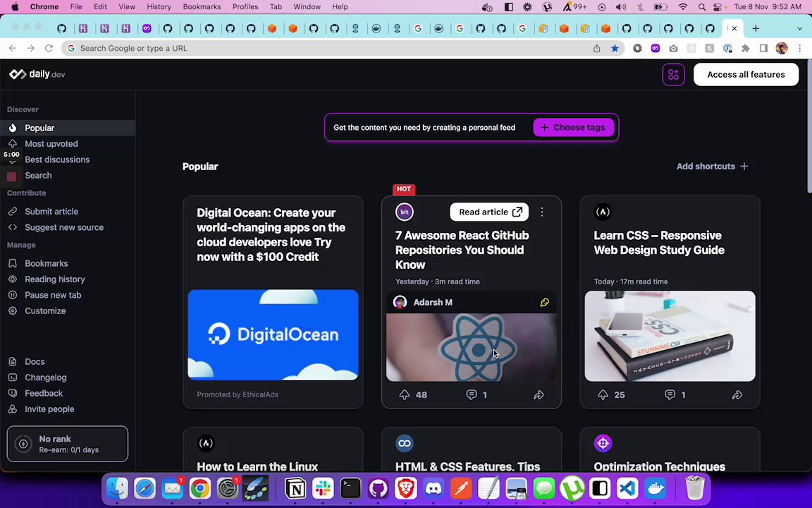Expand the tab search chevron in tab strip
This screenshot has height=508, width=812.
[x=799, y=28]
